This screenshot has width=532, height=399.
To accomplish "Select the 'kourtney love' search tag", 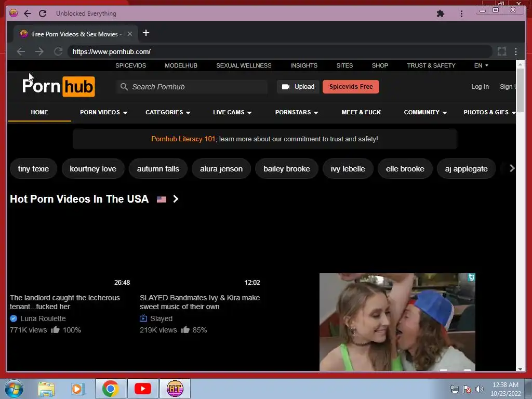I will click(x=93, y=169).
